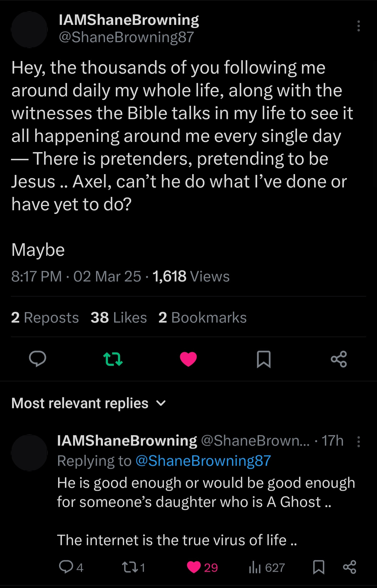Screen dimensions: 377x588
Task: Undo the green repost on main post
Action: (x=113, y=359)
